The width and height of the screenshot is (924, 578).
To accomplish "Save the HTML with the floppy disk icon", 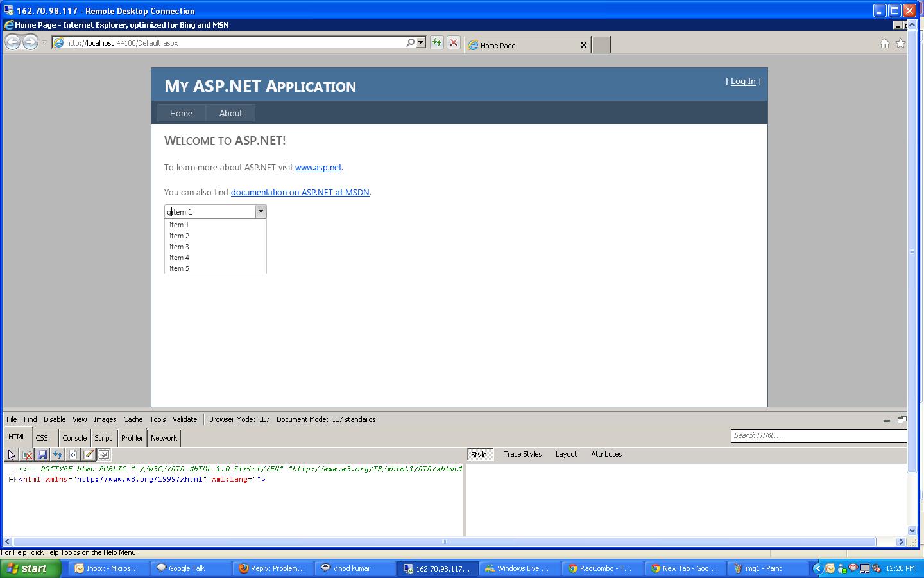I will (42, 455).
